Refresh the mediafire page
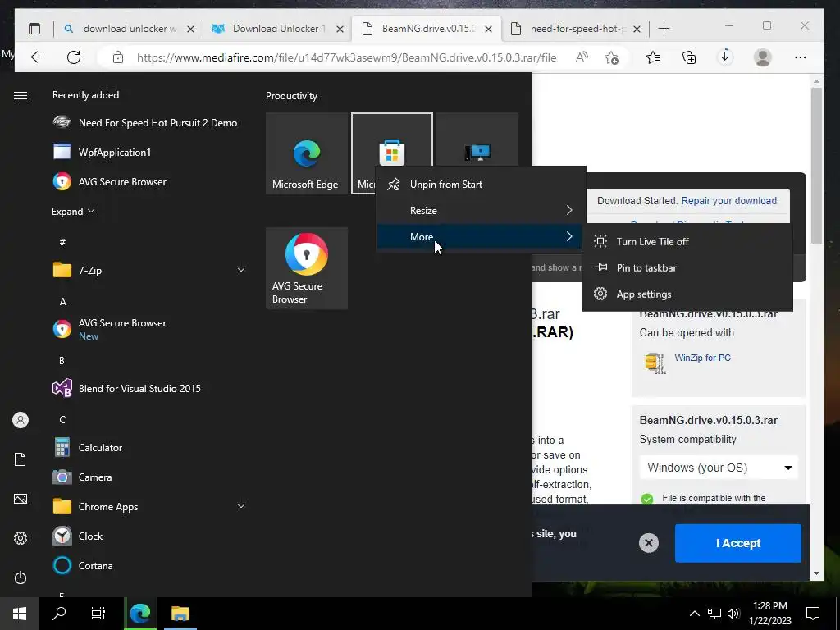 point(74,57)
